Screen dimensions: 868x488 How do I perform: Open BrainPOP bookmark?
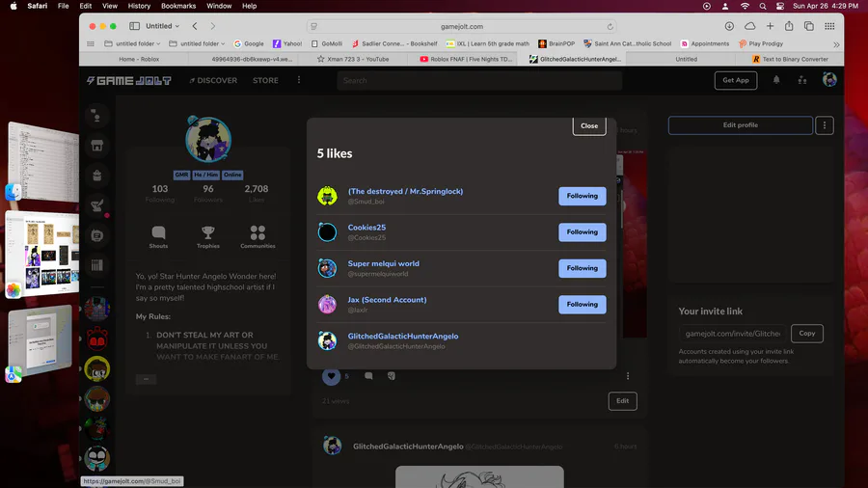(x=556, y=43)
